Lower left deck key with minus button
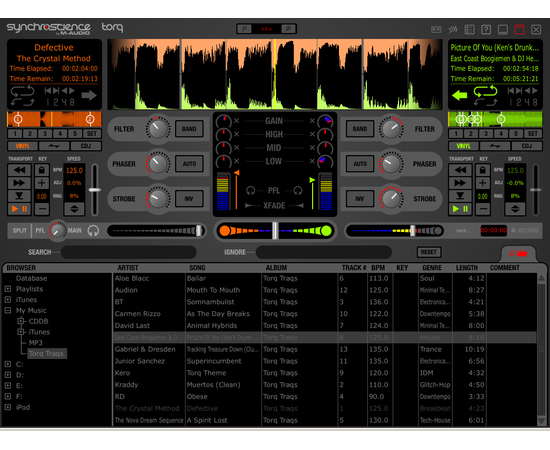The width and height of the screenshot is (550, 450). pyautogui.click(x=42, y=209)
